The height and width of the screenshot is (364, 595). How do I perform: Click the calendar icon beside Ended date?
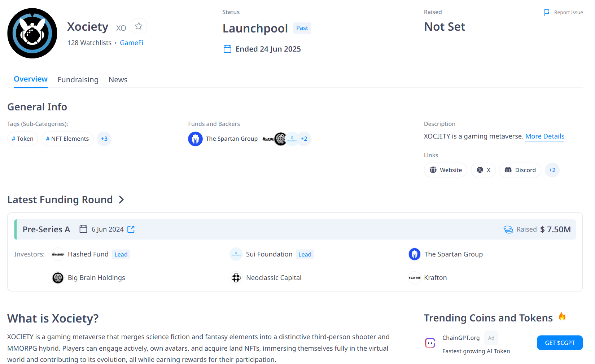227,49
